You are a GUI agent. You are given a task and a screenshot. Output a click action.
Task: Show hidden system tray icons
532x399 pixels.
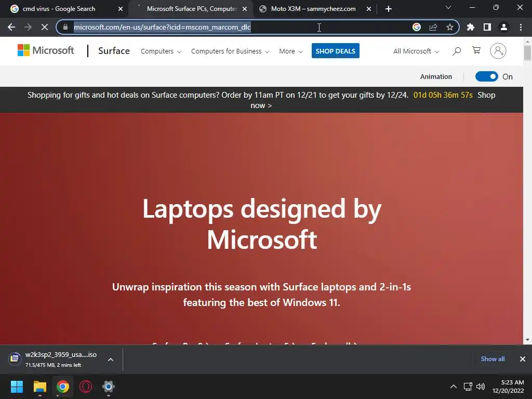point(453,387)
